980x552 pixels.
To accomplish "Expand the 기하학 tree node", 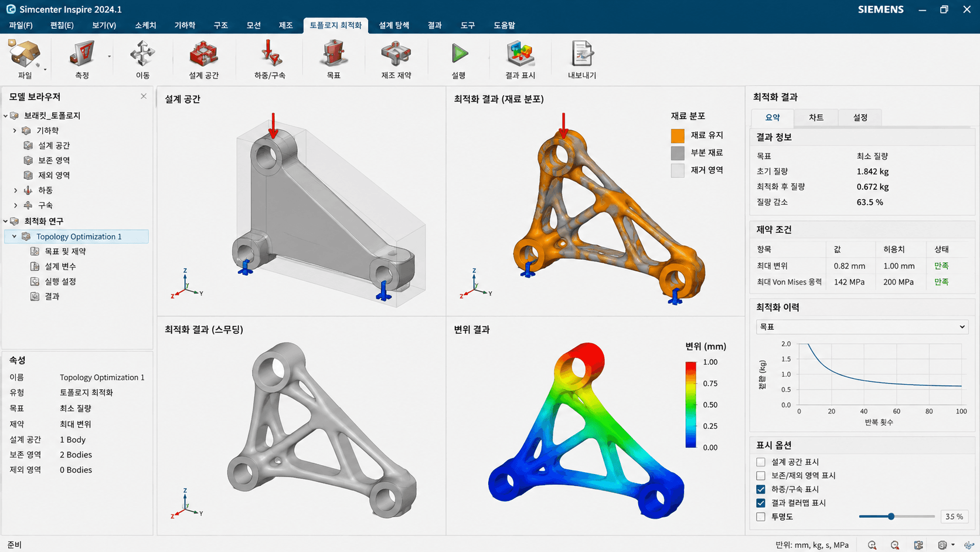I will (15, 130).
